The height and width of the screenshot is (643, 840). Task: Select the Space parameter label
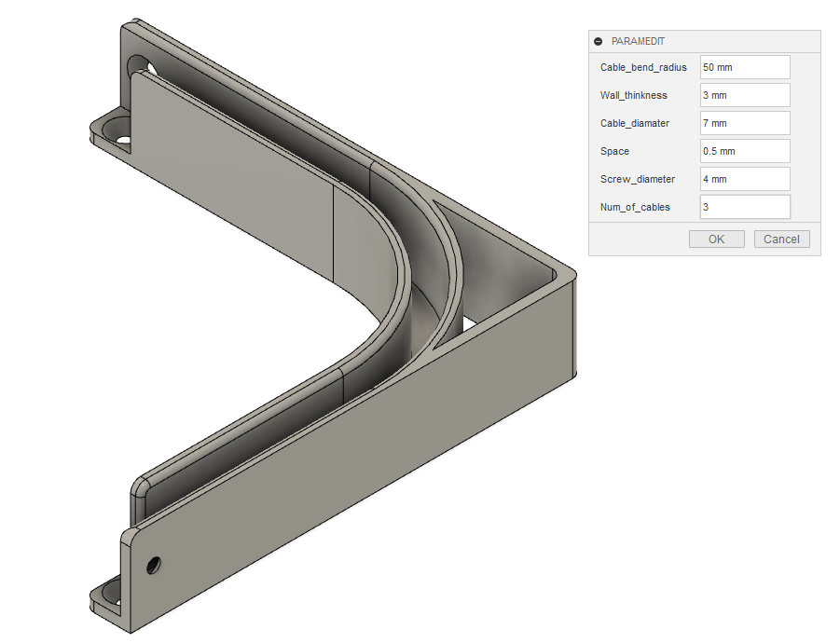click(x=614, y=151)
